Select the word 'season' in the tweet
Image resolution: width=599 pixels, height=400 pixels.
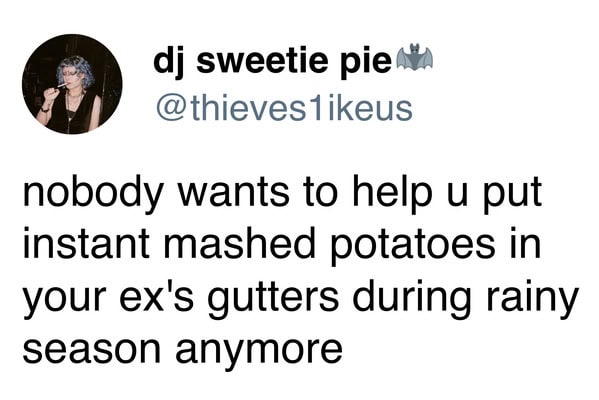click(92, 348)
